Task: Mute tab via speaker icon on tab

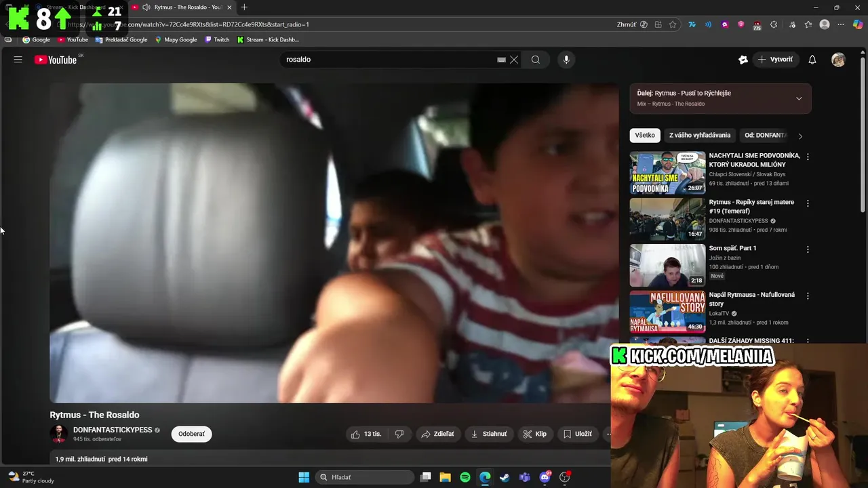Action: (146, 7)
